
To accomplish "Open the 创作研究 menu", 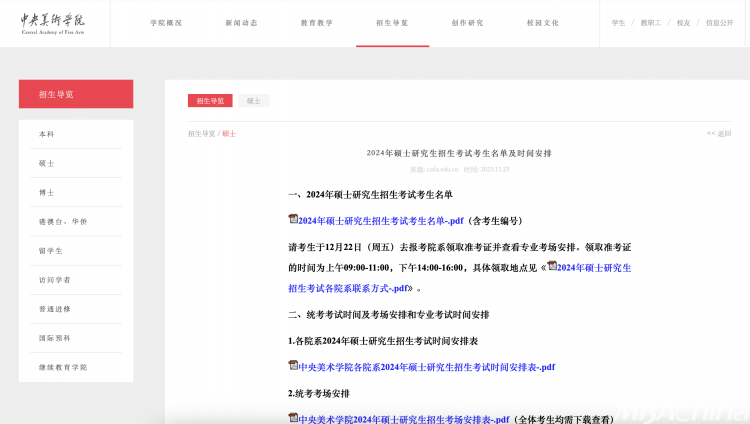I will coord(467,23).
